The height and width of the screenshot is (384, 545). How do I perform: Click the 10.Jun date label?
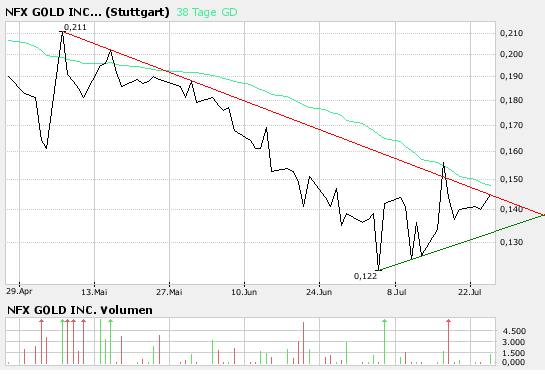click(x=244, y=292)
